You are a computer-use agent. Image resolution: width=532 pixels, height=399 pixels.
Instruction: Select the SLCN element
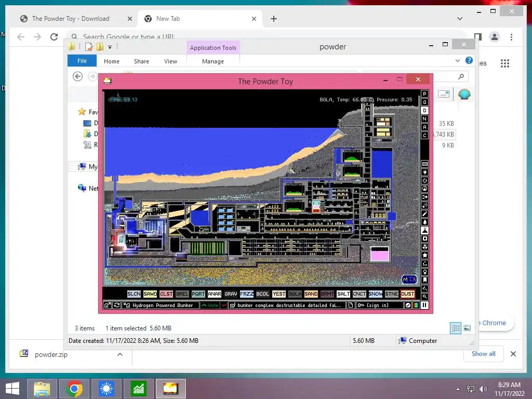click(x=134, y=294)
